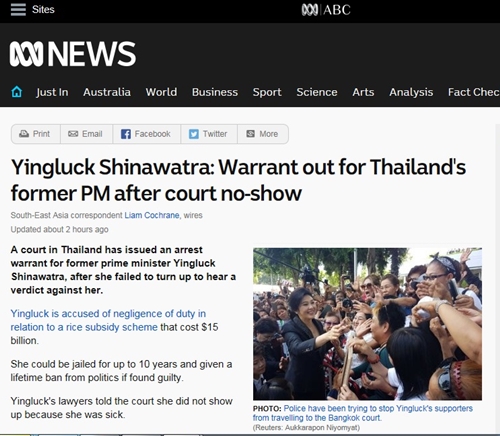Image resolution: width=500 pixels, height=436 pixels.
Task: Open the Sites hamburger menu icon
Action: click(18, 9)
